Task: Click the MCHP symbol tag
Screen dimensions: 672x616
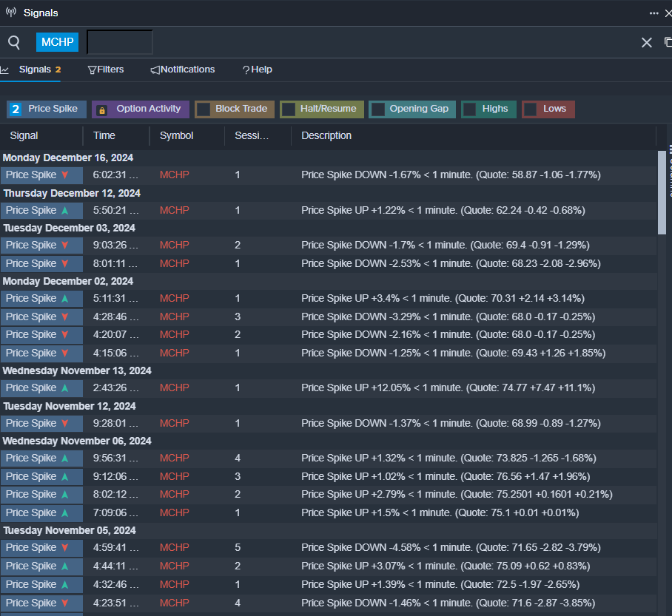Action: 58,42
